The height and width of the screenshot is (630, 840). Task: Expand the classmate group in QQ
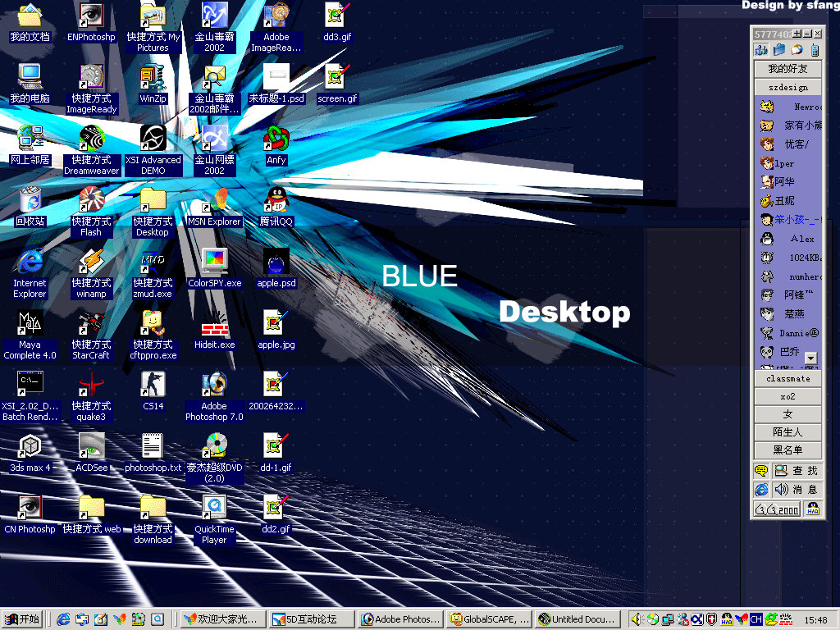tap(787, 378)
